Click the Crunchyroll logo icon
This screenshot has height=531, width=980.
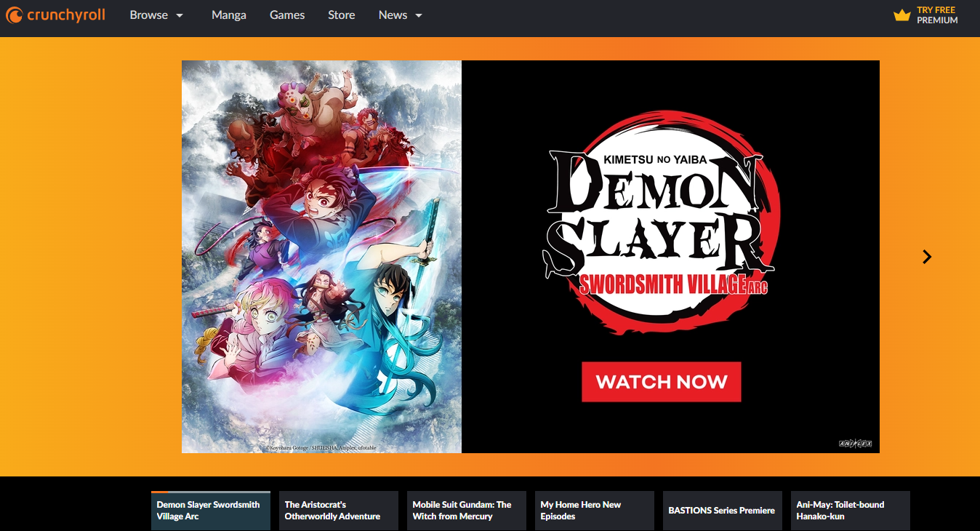[15, 15]
